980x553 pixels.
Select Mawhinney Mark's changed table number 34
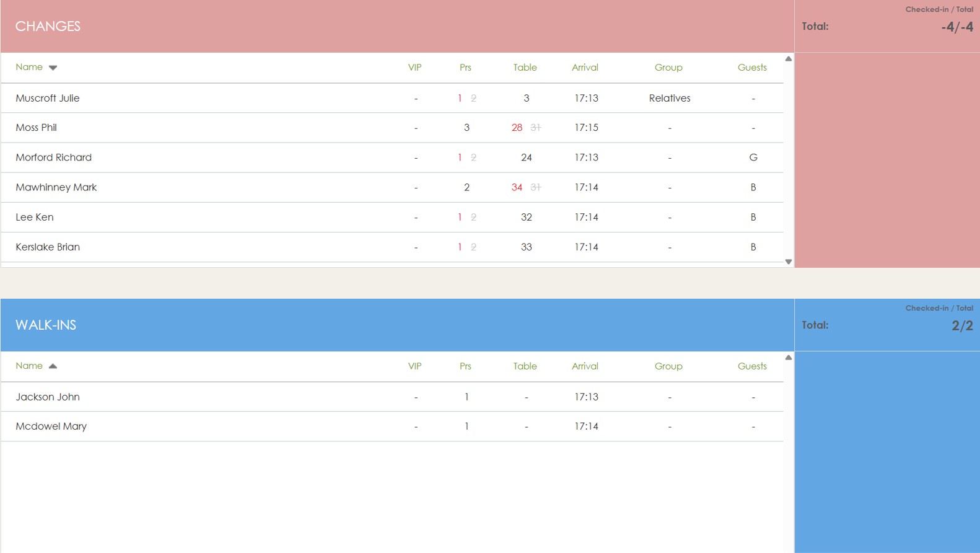coord(517,187)
